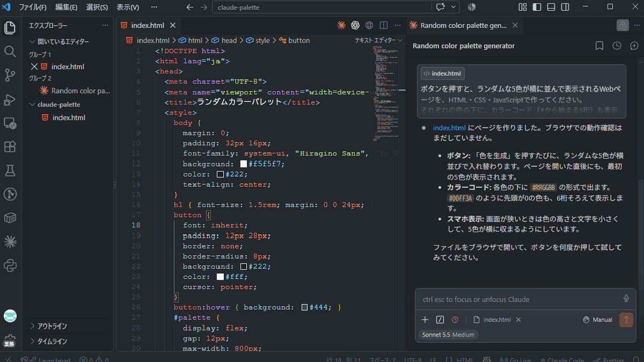The image size is (644, 362).
Task: Open the Claude Code sidebar icon
Action: [10, 242]
